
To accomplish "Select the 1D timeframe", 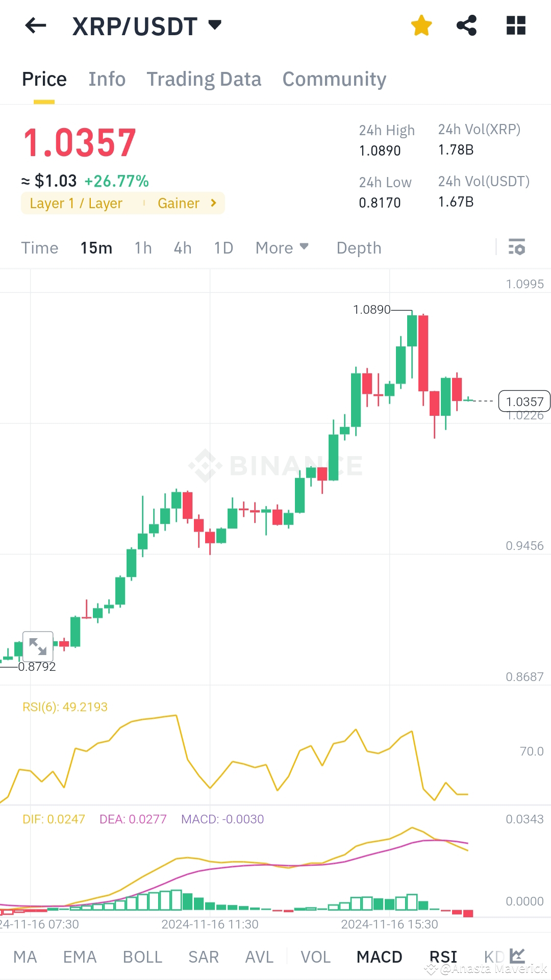I will [222, 247].
